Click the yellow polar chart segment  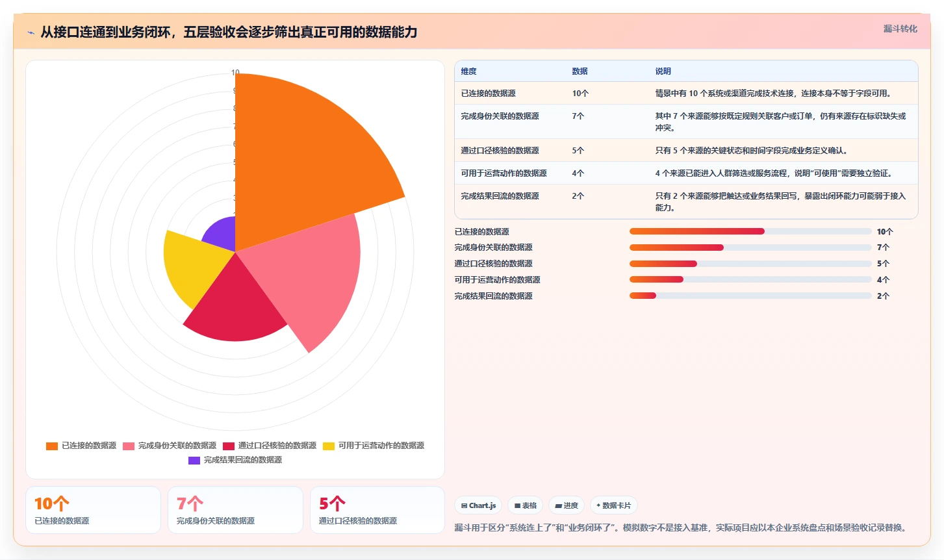tap(195, 266)
